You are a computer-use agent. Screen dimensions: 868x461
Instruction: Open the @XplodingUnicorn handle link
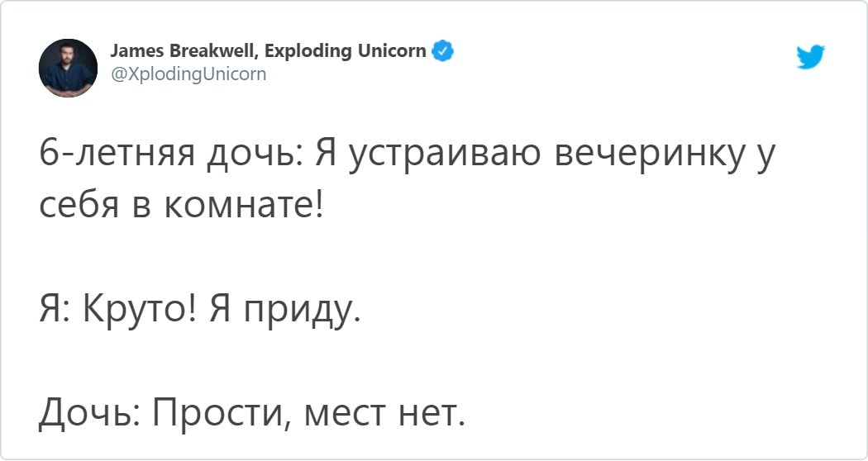coord(188,74)
